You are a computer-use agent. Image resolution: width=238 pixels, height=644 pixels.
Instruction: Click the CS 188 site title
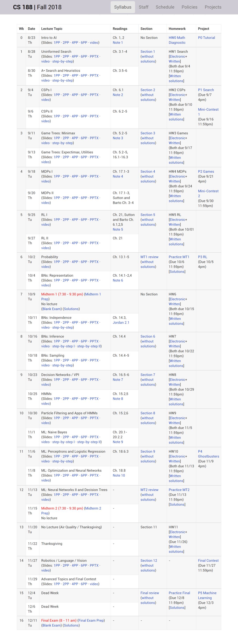click(x=37, y=7)
